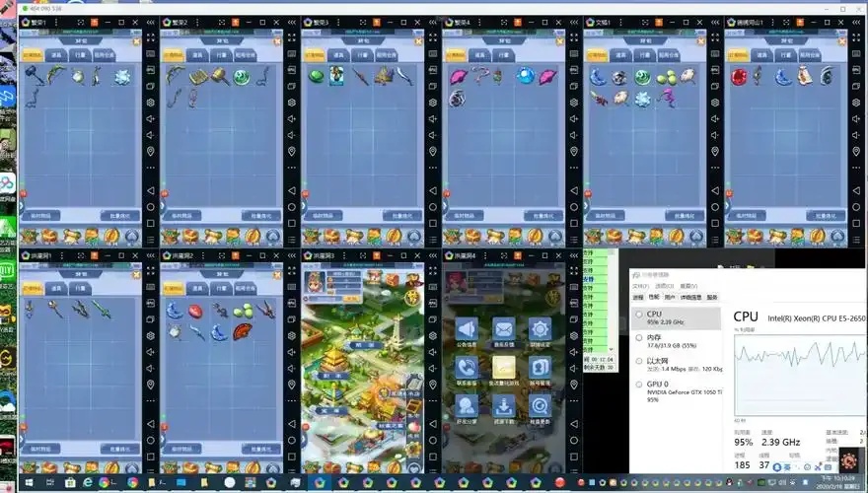Select the hammer item in 繁荣1 bag
Screen dimensions: 868x493
click(x=34, y=76)
